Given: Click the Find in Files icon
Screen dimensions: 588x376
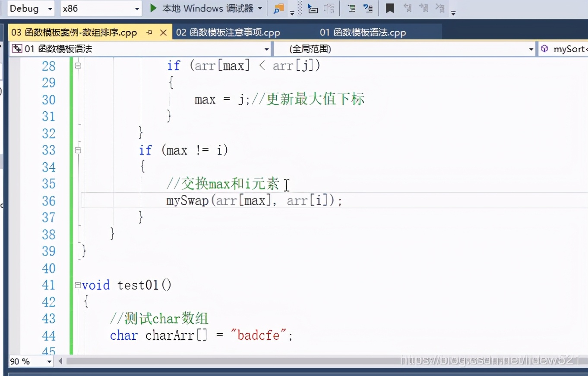Looking at the screenshot, I should click(x=278, y=8).
